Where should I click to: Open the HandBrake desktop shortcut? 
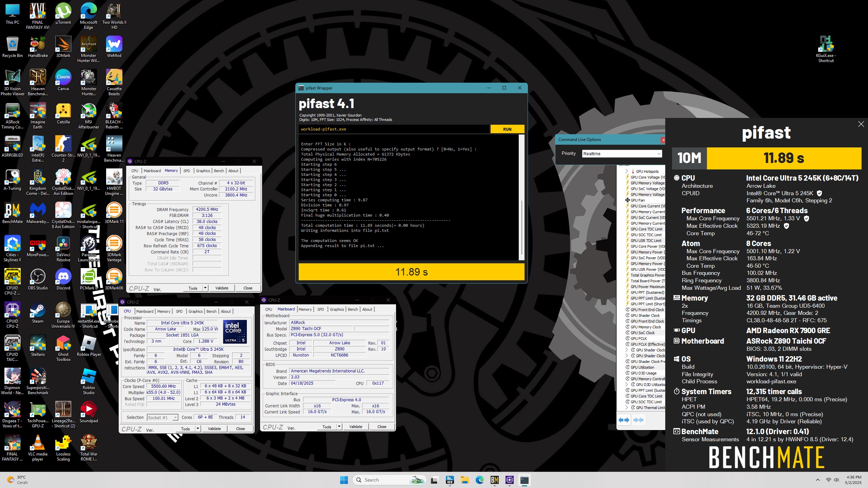tap(38, 47)
